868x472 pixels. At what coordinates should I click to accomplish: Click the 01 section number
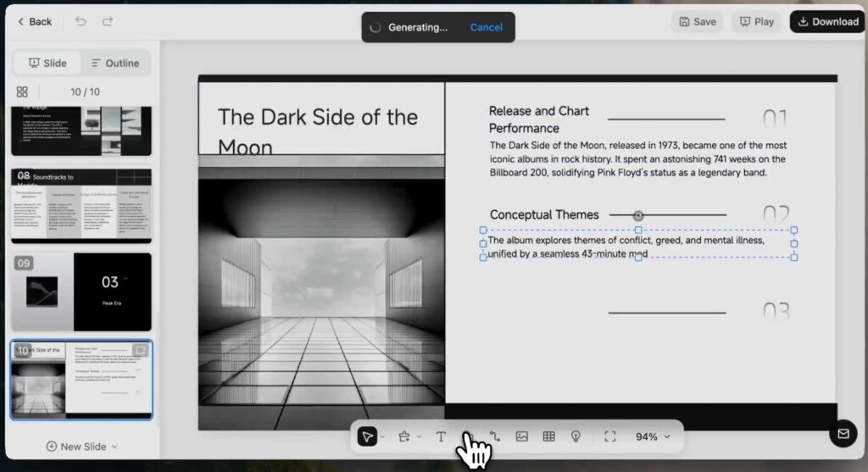(775, 119)
